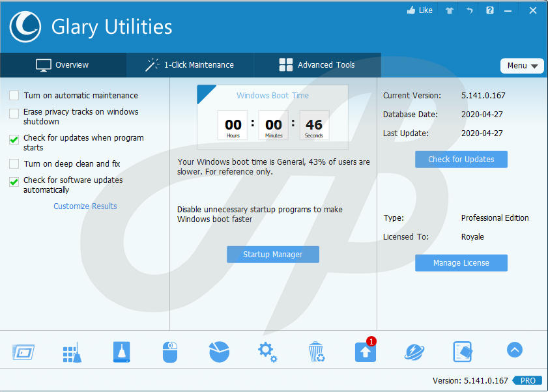Image resolution: width=548 pixels, height=392 pixels.
Task: Open the Uninstall Manager trash can icon
Action: click(x=316, y=352)
